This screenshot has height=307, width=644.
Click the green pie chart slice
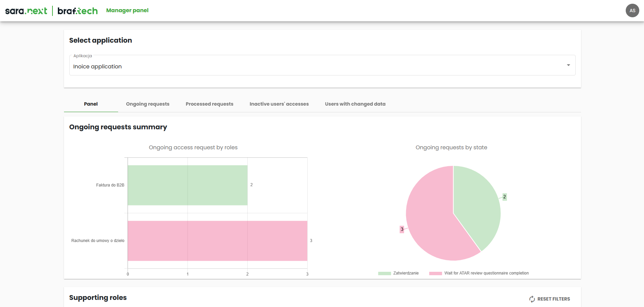tap(477, 203)
